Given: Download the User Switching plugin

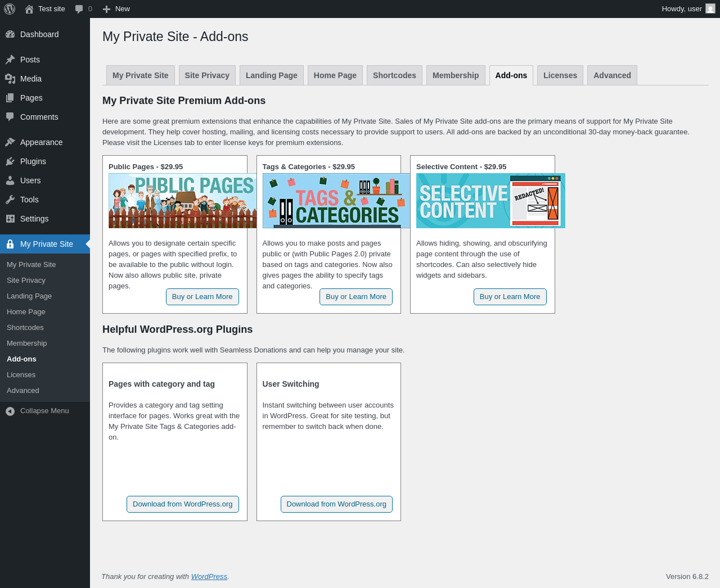Looking at the screenshot, I should pos(336,504).
